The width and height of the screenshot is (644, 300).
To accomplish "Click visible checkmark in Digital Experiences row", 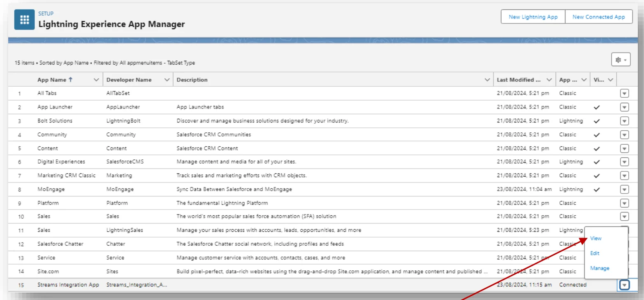I will coord(597,162).
